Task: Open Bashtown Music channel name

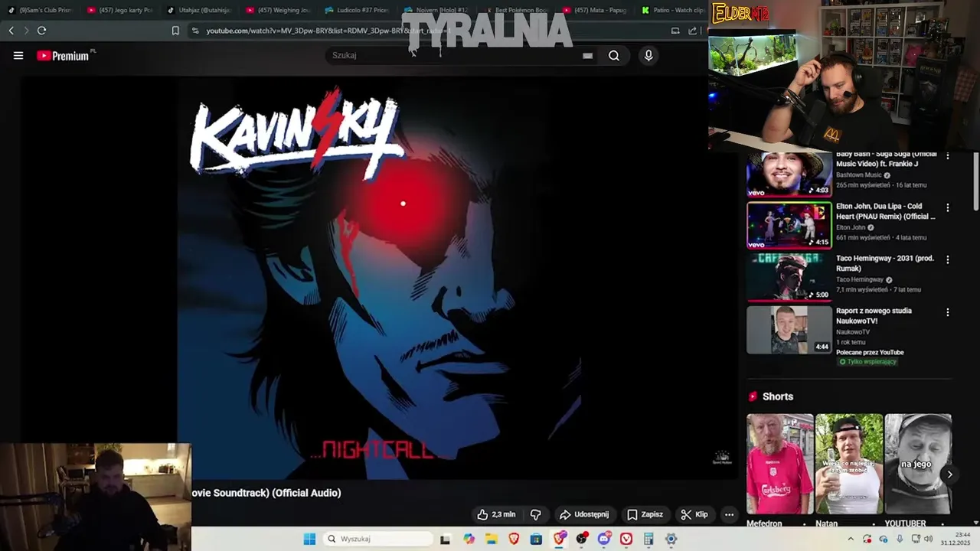Action: (858, 175)
